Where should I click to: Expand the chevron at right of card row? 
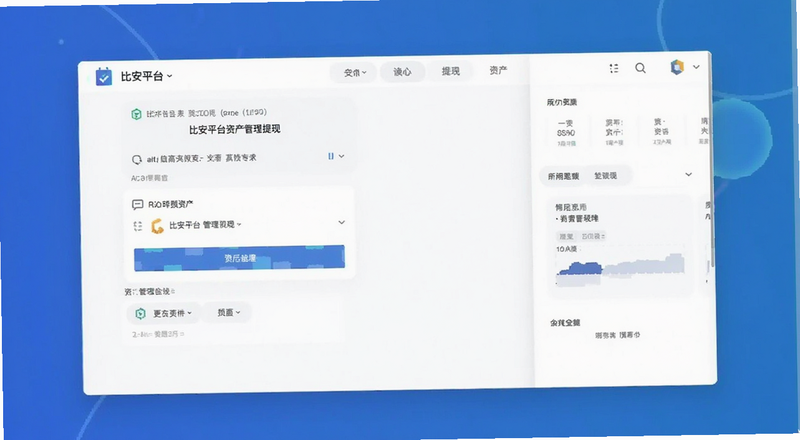pos(342,223)
